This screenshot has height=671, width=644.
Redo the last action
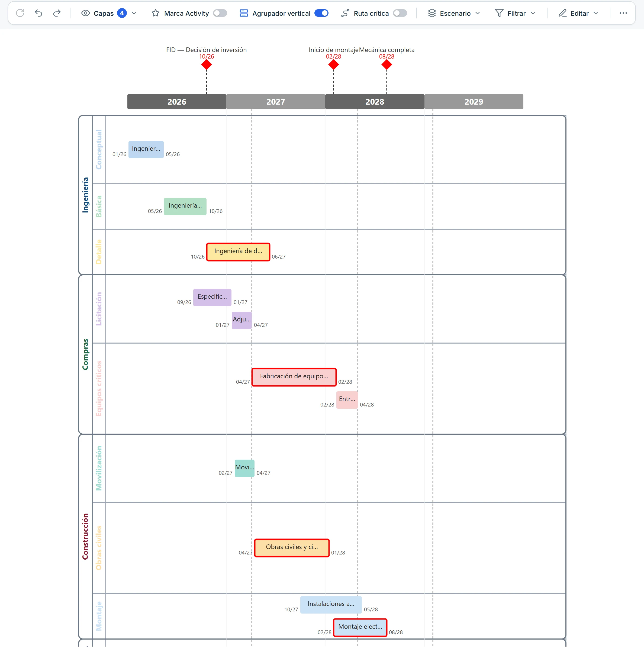coord(57,13)
